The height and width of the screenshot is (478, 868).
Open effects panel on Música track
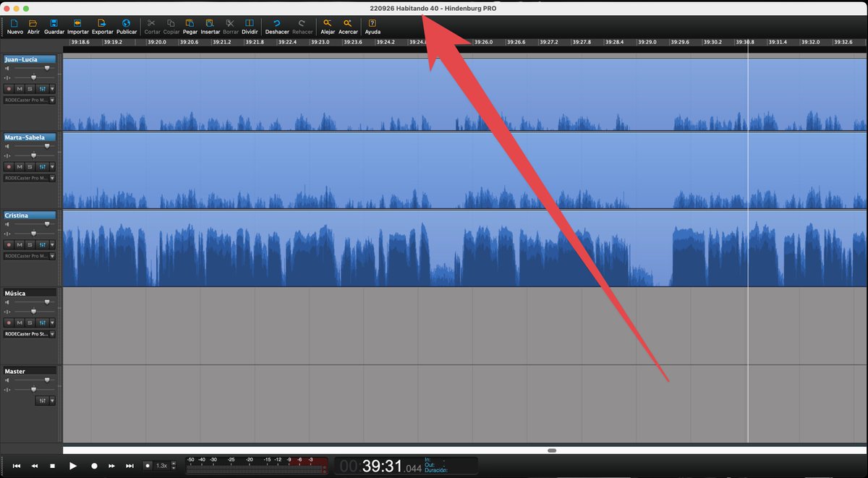click(42, 323)
